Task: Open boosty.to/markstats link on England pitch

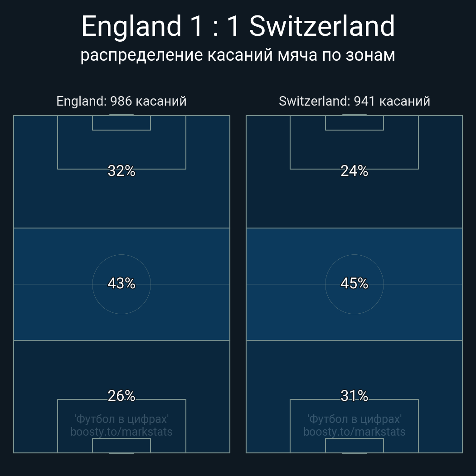Action: pyautogui.click(x=121, y=432)
